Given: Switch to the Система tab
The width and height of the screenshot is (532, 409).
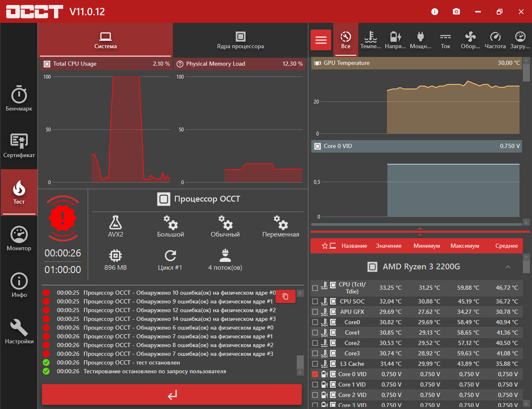Looking at the screenshot, I should tap(106, 40).
